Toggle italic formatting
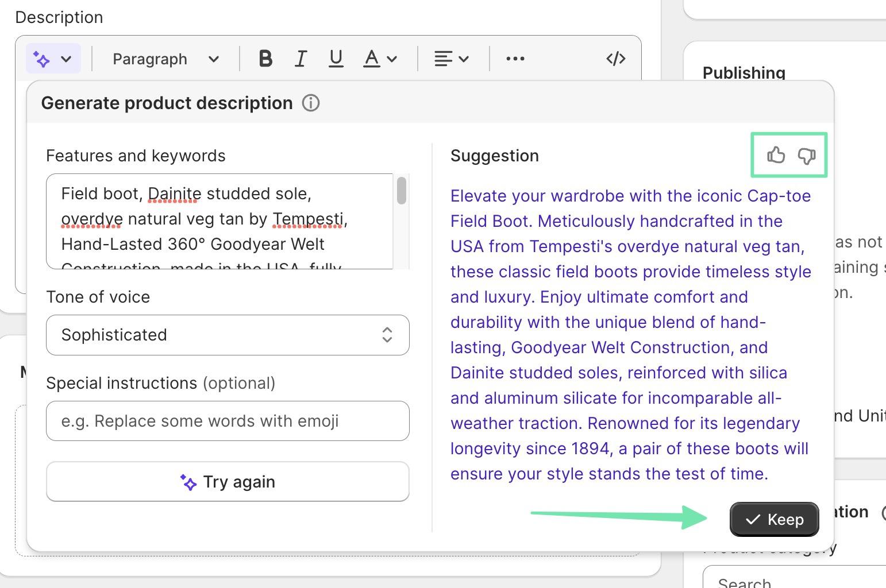Viewport: 886px width, 588px height. coord(301,58)
